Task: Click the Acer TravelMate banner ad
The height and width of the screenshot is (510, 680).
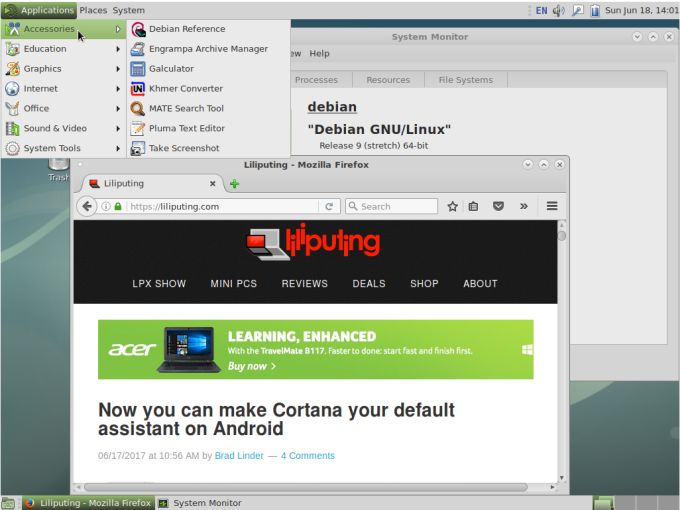Action: (316, 350)
